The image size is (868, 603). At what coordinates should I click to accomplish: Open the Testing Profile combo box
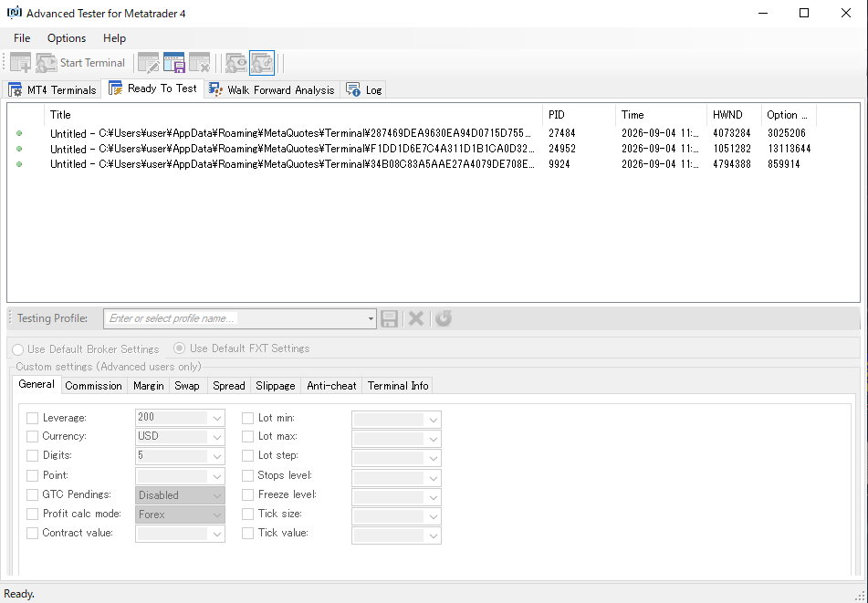click(240, 318)
